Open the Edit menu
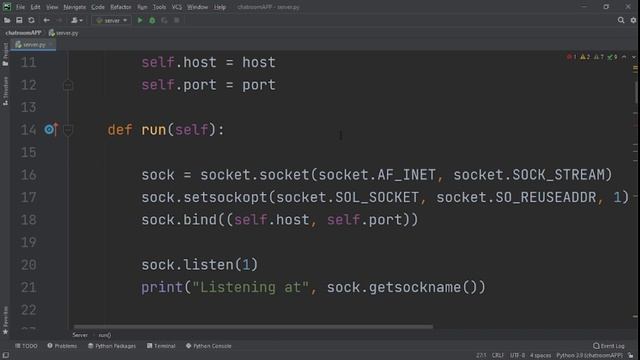This screenshot has height=360, width=640. [36, 7]
